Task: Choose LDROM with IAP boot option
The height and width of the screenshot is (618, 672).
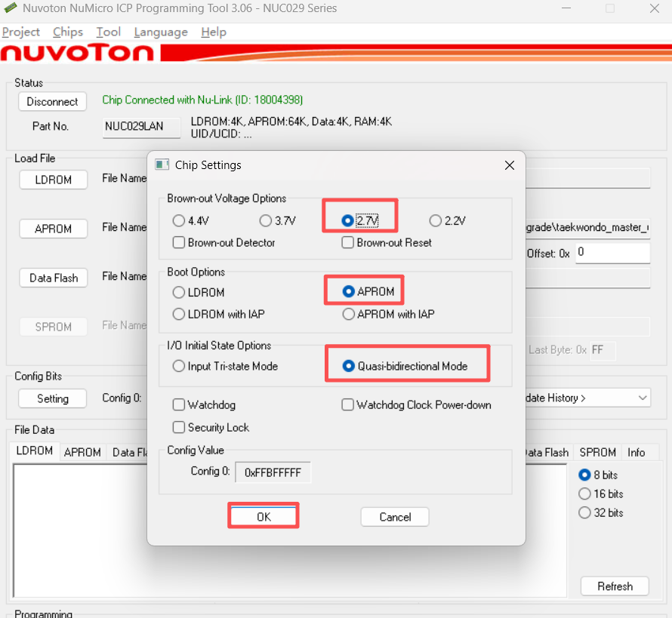Action: (x=179, y=314)
